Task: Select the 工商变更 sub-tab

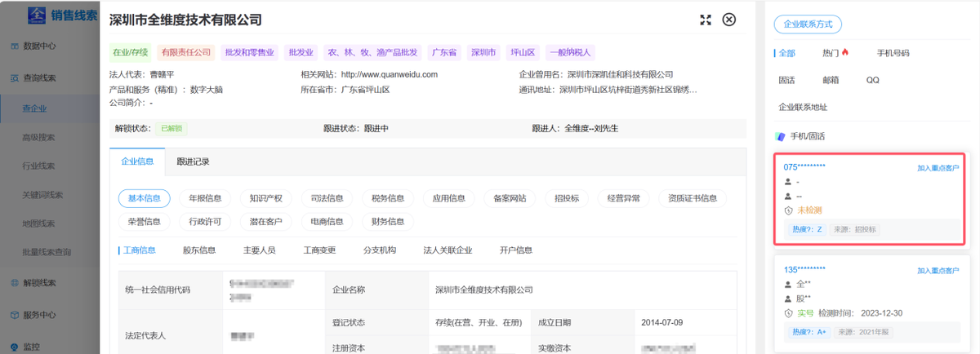Action: [x=319, y=250]
